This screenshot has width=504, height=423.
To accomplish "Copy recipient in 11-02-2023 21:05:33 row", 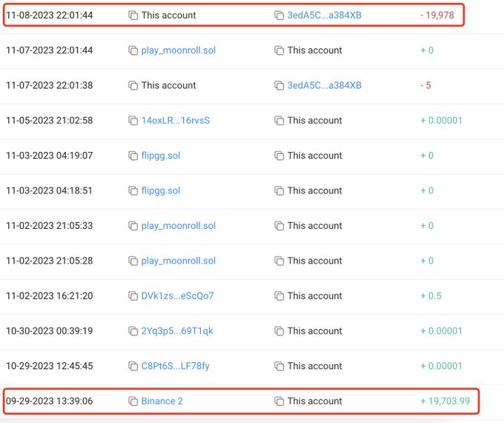I will [x=279, y=226].
